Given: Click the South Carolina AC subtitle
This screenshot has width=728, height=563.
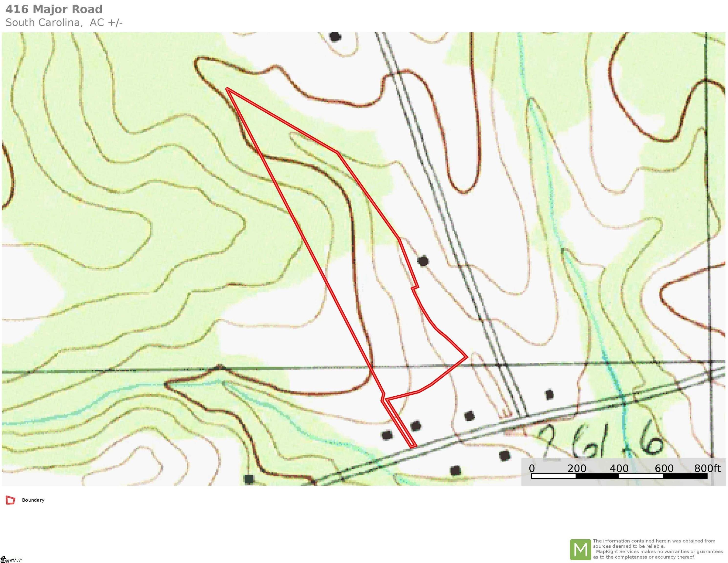Looking at the screenshot, I should (x=64, y=23).
